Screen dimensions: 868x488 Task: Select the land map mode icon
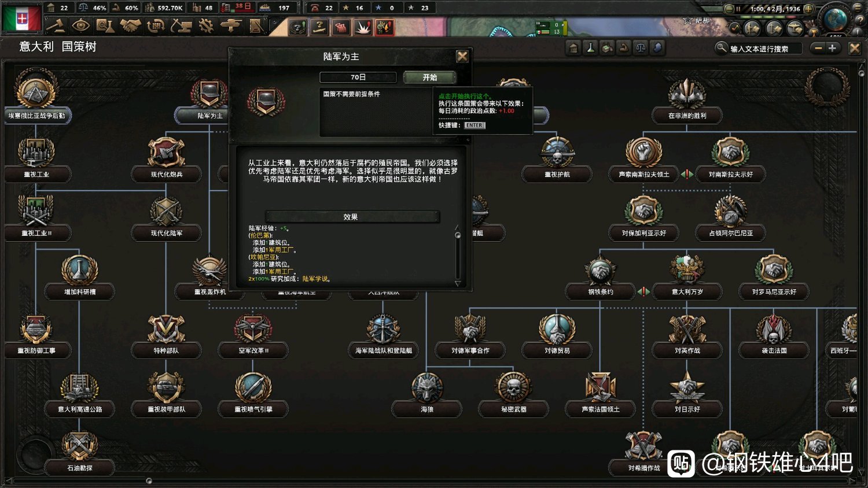click(x=752, y=28)
